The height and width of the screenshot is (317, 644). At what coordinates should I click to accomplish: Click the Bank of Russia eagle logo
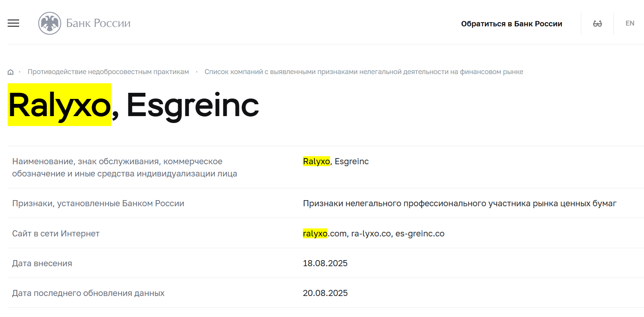click(x=50, y=23)
